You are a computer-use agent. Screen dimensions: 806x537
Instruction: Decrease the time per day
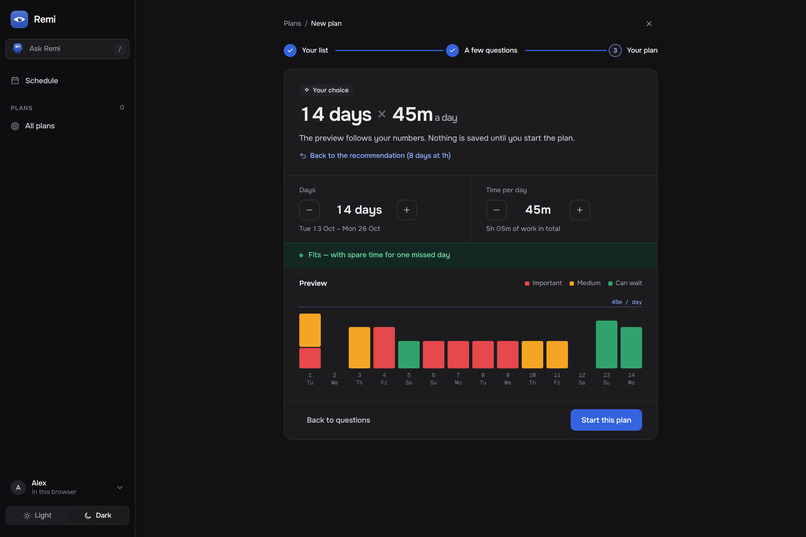497,210
